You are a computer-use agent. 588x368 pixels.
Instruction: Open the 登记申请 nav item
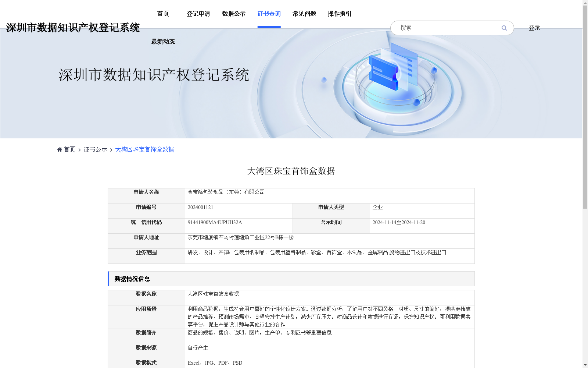coord(198,14)
